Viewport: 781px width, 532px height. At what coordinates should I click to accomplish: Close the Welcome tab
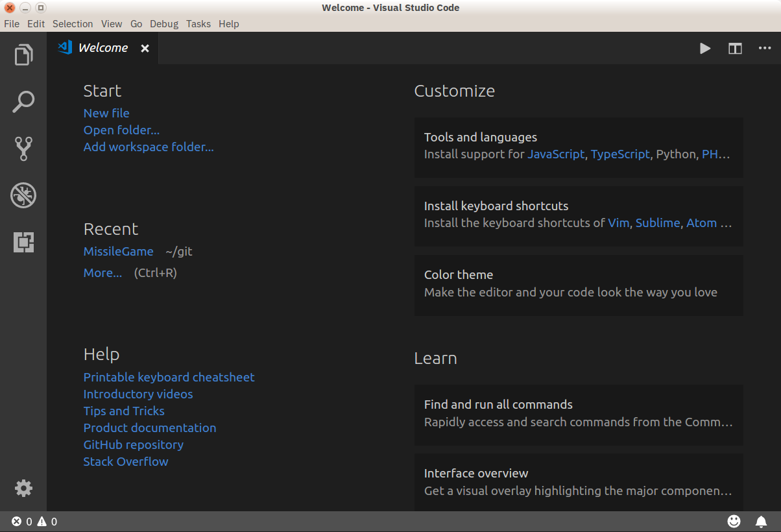[144, 47]
